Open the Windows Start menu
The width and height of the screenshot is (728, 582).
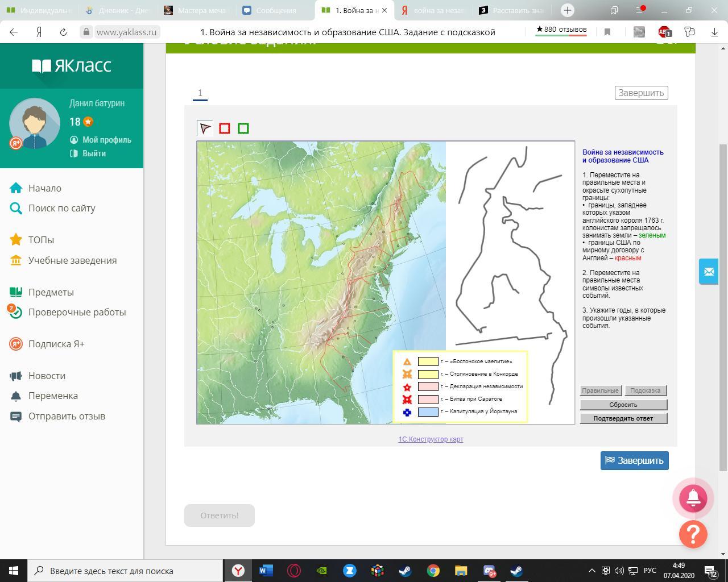pyautogui.click(x=14, y=571)
